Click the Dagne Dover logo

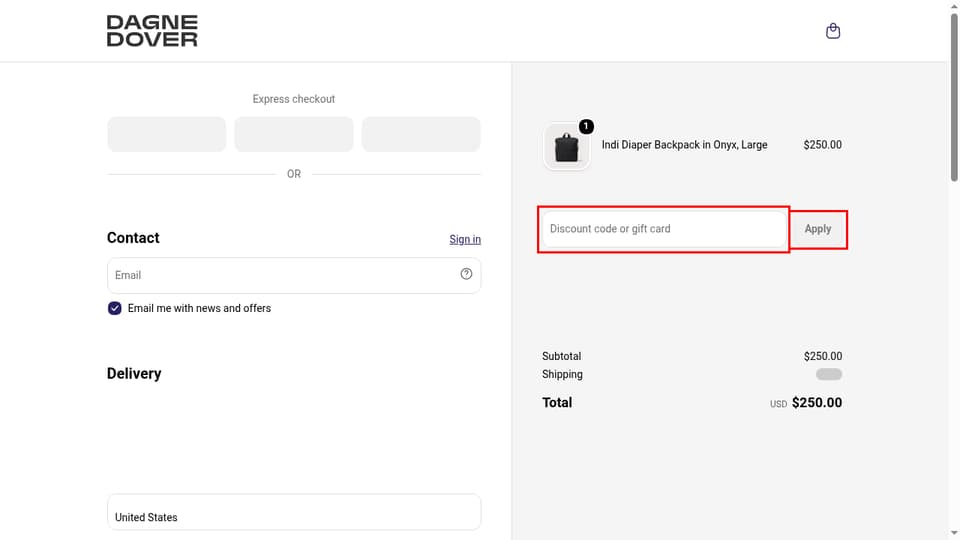tap(152, 31)
